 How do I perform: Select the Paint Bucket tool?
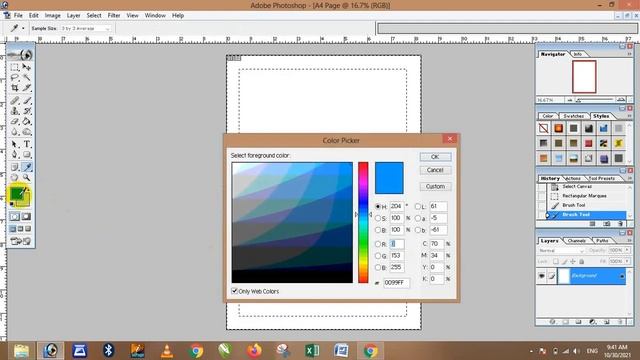click(x=27, y=121)
